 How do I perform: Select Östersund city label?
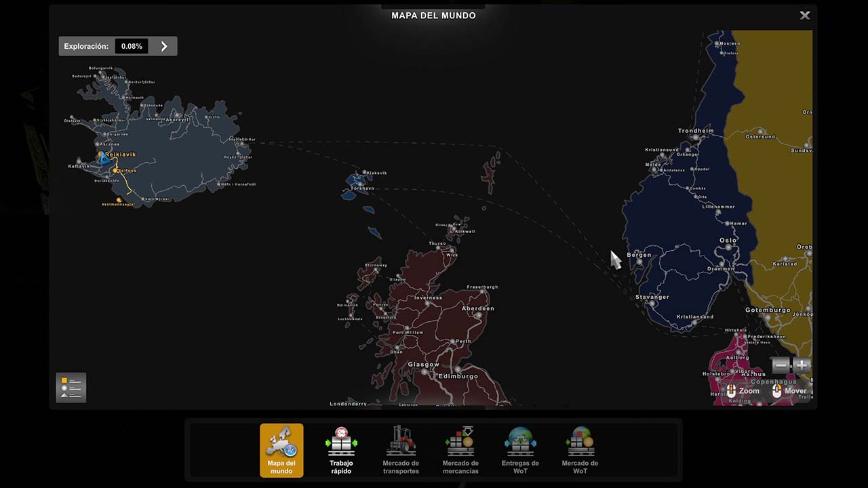click(760, 136)
